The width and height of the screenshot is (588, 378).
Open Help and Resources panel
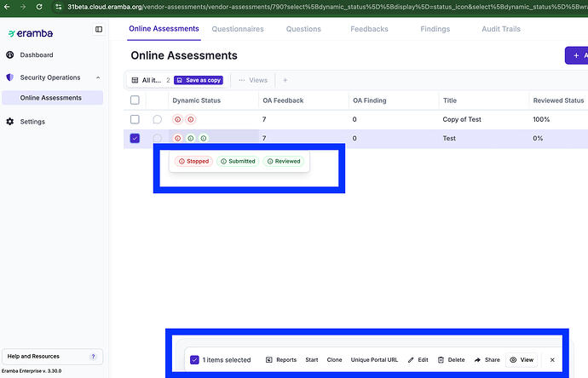(52, 357)
